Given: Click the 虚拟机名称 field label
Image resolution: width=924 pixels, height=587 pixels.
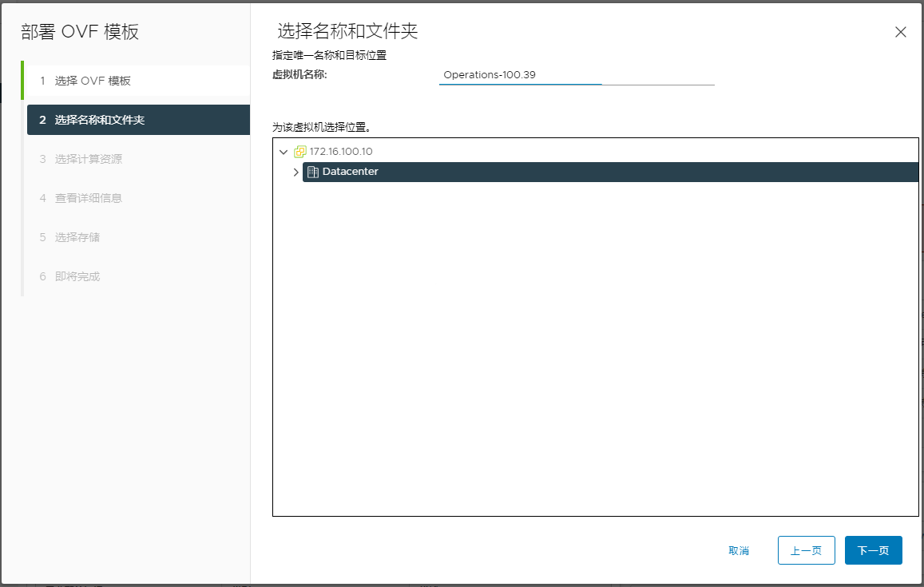Looking at the screenshot, I should 300,74.
